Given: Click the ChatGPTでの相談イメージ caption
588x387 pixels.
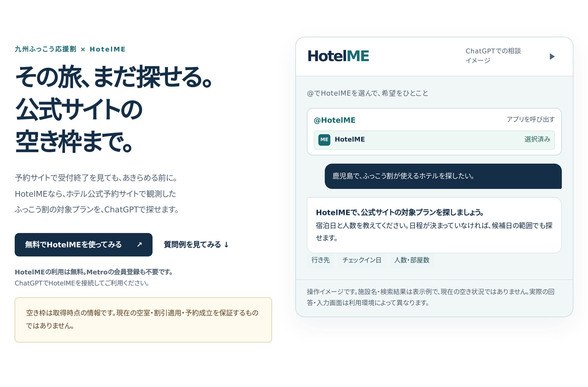Looking at the screenshot, I should click(x=493, y=56).
